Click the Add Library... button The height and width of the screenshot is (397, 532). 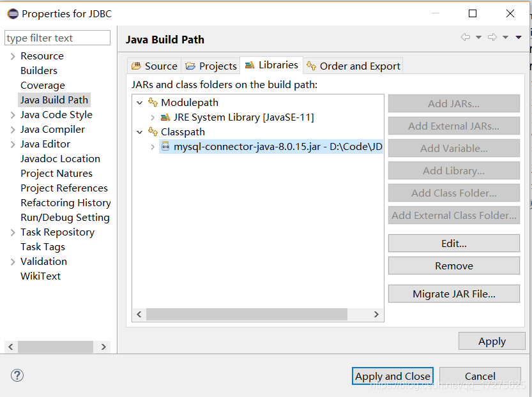point(454,170)
